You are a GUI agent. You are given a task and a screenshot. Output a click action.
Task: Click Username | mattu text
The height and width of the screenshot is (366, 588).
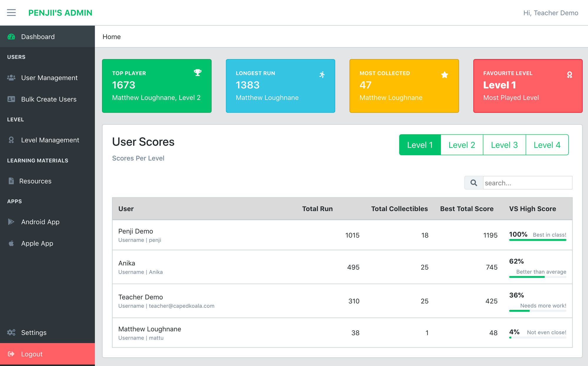141,338
